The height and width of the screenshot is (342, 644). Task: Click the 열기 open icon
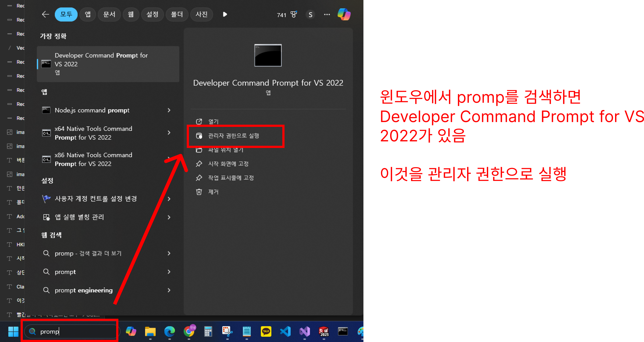[199, 121]
